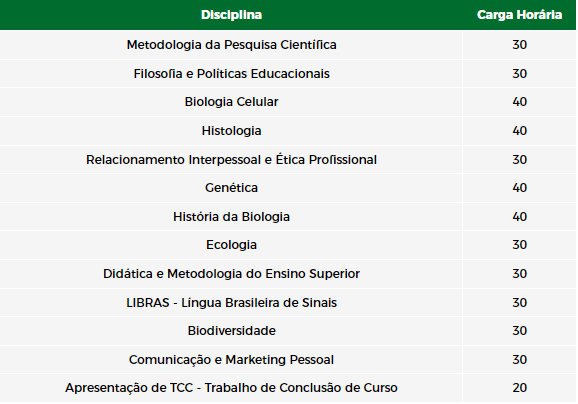Select the Biodiversidade row
This screenshot has width=578, height=404.
[288, 331]
